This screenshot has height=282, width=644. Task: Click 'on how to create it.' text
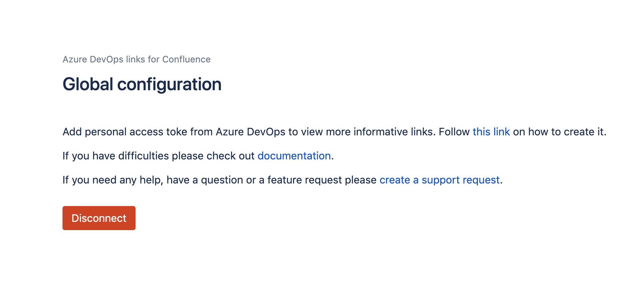pos(559,132)
